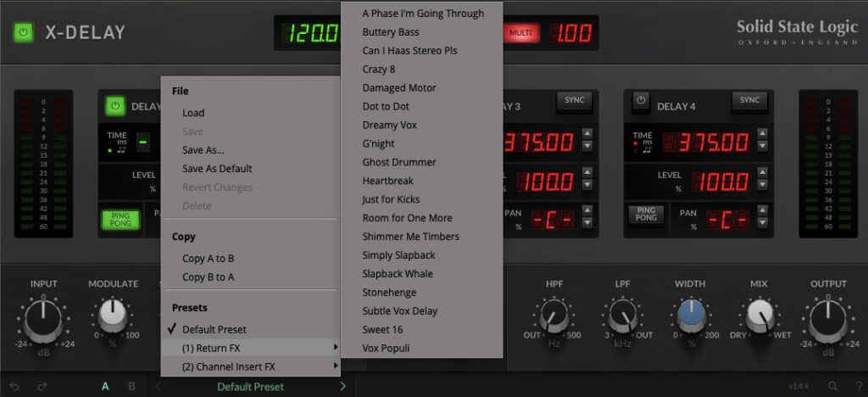Expand the (2) Channel Insert FX submenu
Screen dimensions: 868x397
click(x=251, y=366)
